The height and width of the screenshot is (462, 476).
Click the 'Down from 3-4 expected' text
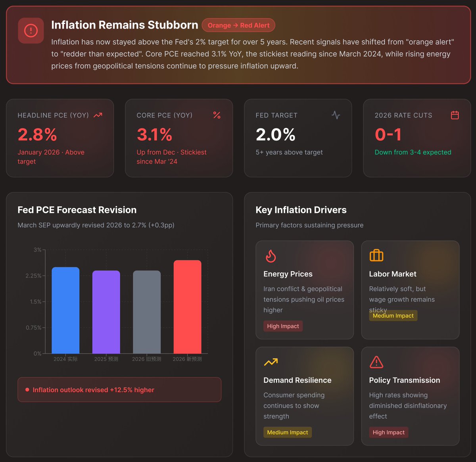click(413, 152)
